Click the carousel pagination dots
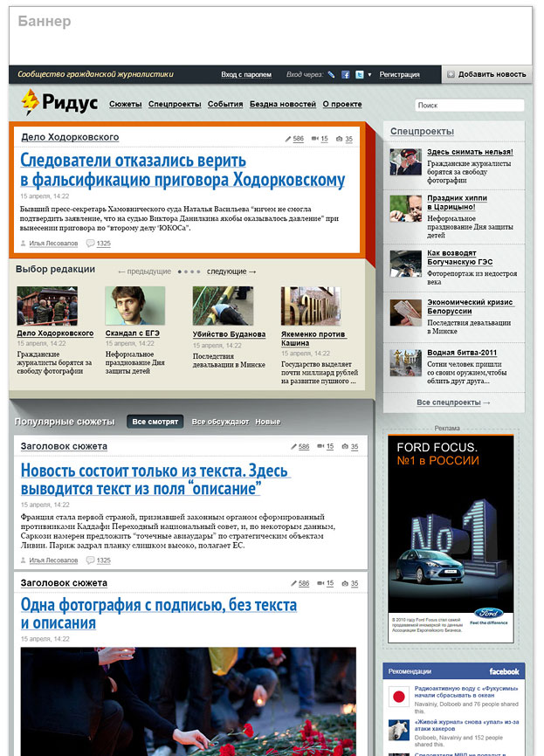 click(189, 271)
